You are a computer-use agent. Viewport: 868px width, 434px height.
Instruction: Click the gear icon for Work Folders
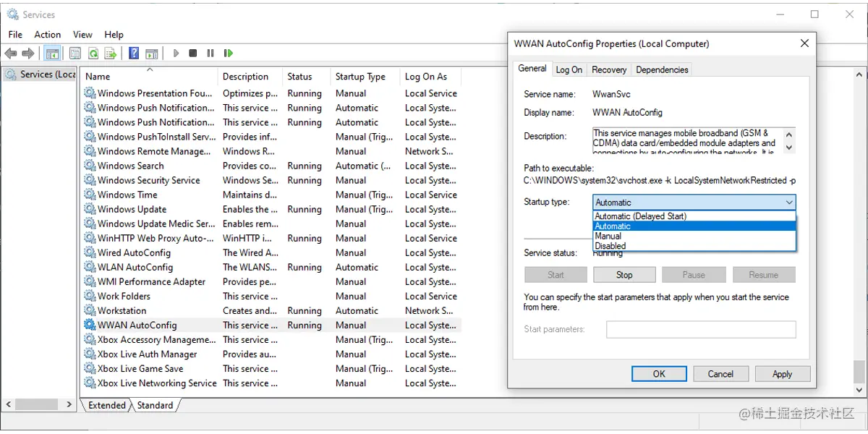pyautogui.click(x=90, y=296)
